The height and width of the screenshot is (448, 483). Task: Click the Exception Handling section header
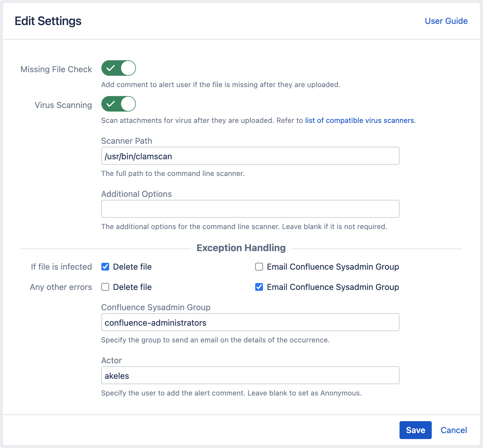coord(241,248)
